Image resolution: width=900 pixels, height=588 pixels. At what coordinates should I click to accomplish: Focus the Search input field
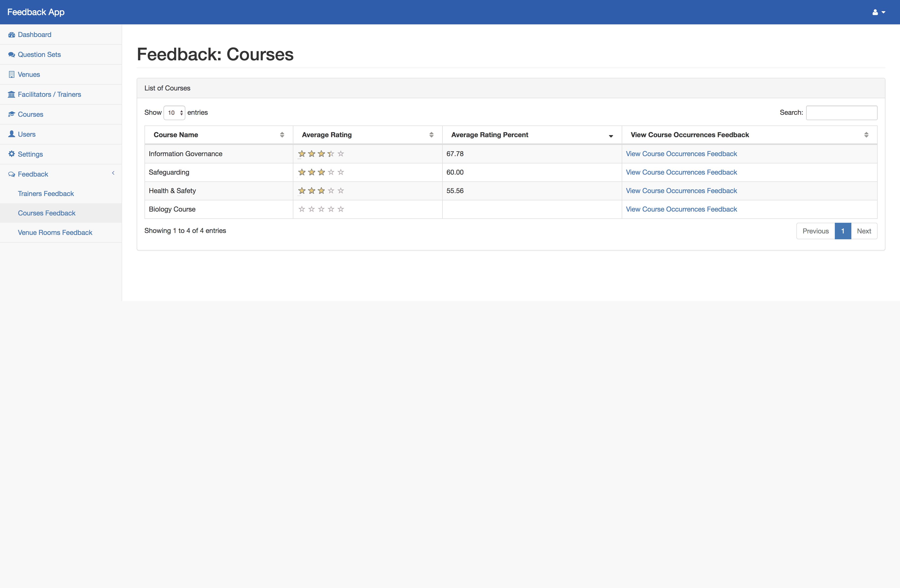click(842, 113)
